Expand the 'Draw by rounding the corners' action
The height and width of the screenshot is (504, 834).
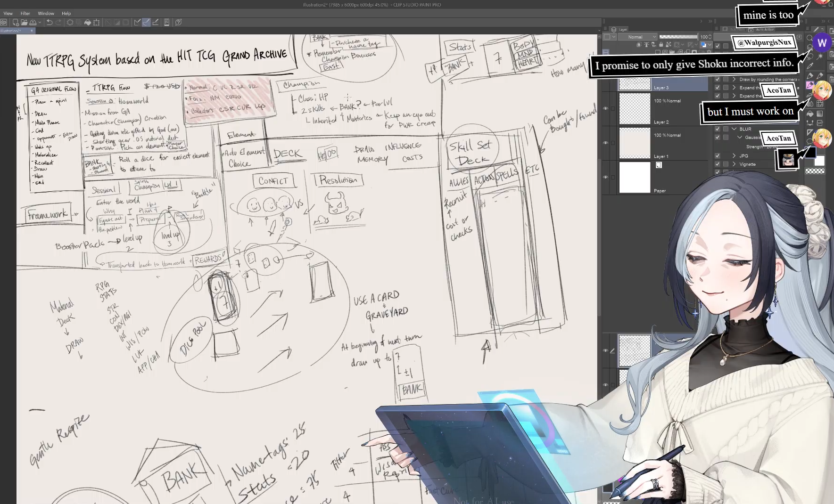tap(734, 79)
